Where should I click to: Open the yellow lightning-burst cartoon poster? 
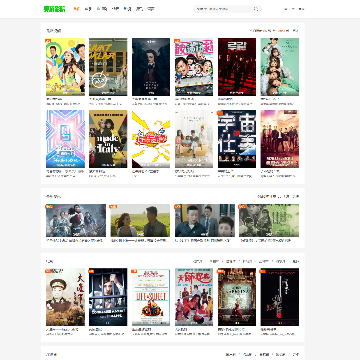pyautogui.click(x=151, y=139)
